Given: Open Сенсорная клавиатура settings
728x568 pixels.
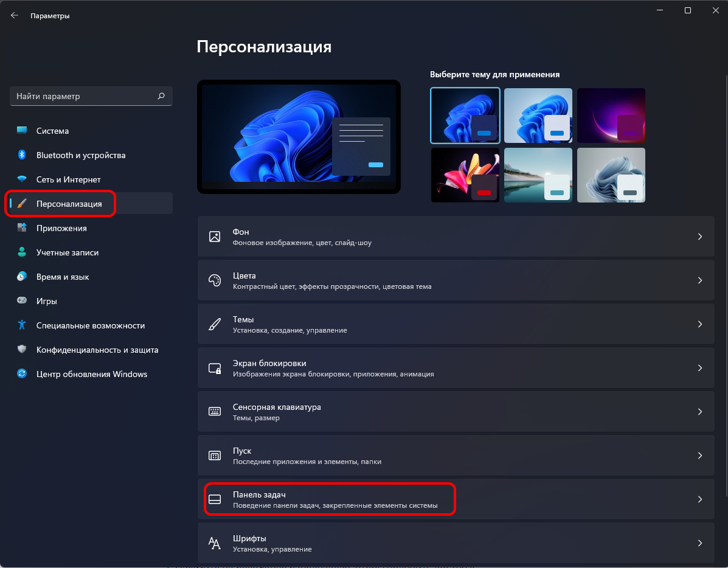Looking at the screenshot, I should point(456,412).
